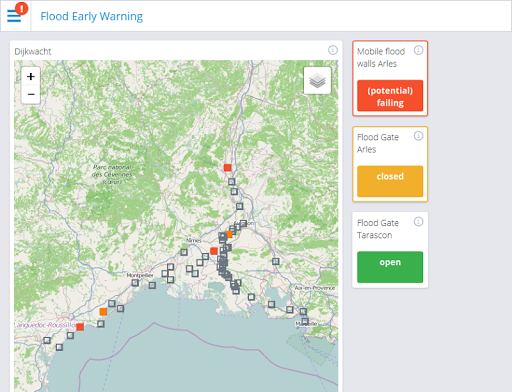Select the red marker north of Avignon
512x392 pixels.
coord(227,167)
